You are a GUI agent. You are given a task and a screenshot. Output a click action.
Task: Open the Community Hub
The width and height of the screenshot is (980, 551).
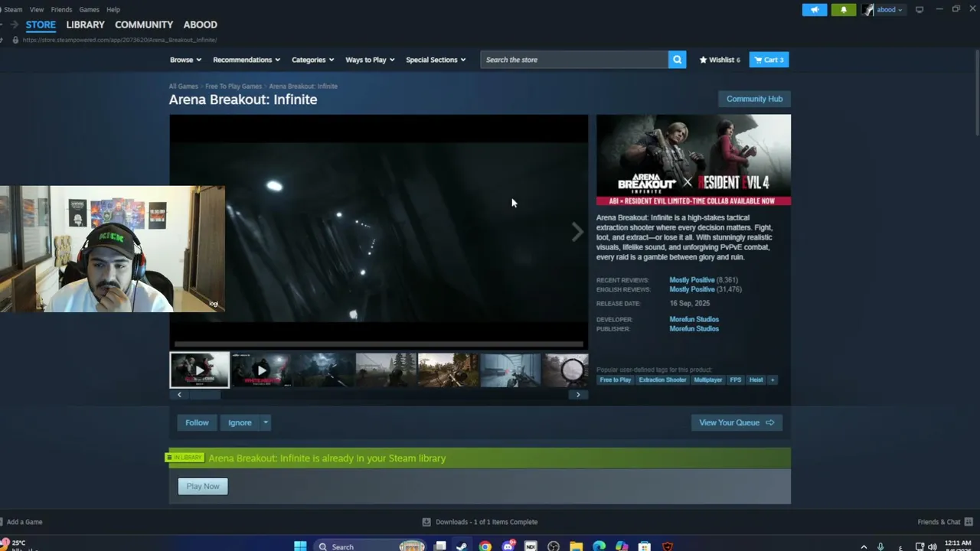click(754, 99)
